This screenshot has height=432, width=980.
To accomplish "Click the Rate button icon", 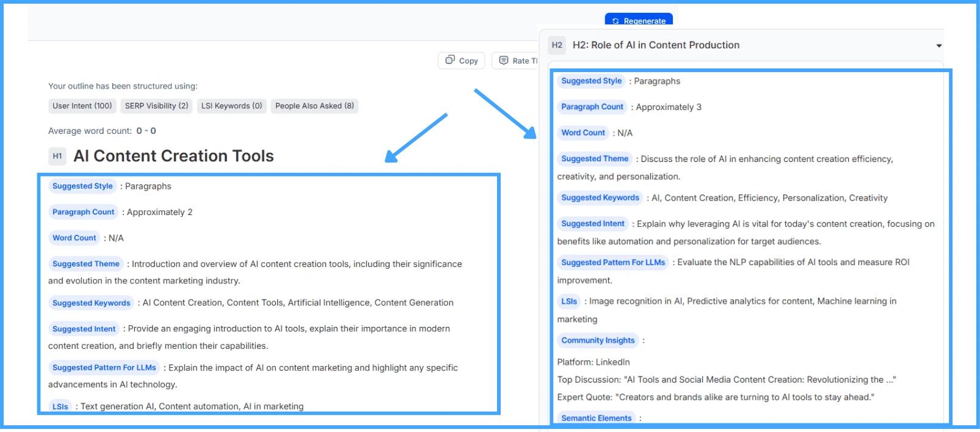I will coord(504,60).
